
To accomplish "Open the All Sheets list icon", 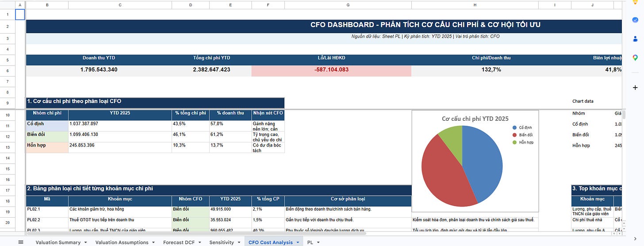I will click(x=20, y=242).
